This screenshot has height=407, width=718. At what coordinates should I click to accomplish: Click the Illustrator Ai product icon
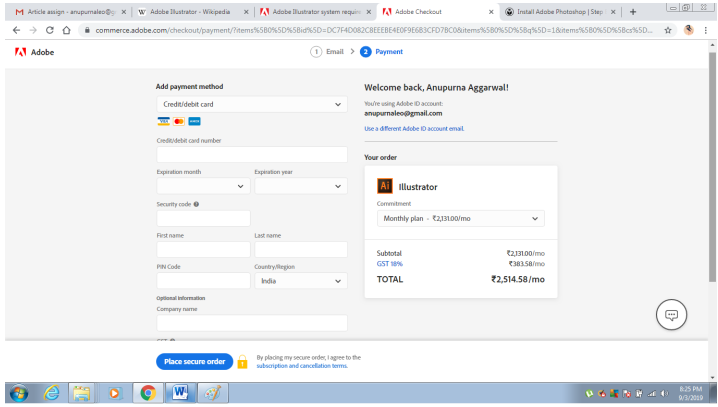(385, 186)
